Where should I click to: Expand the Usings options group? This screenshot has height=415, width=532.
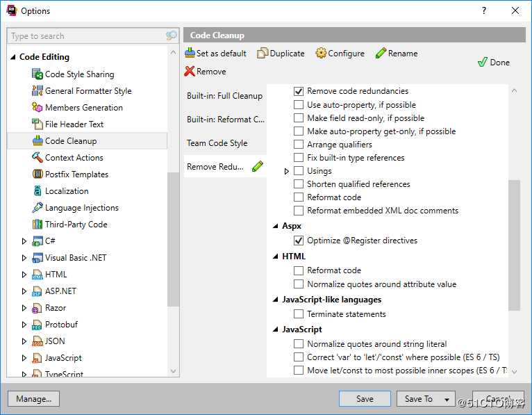tap(286, 171)
